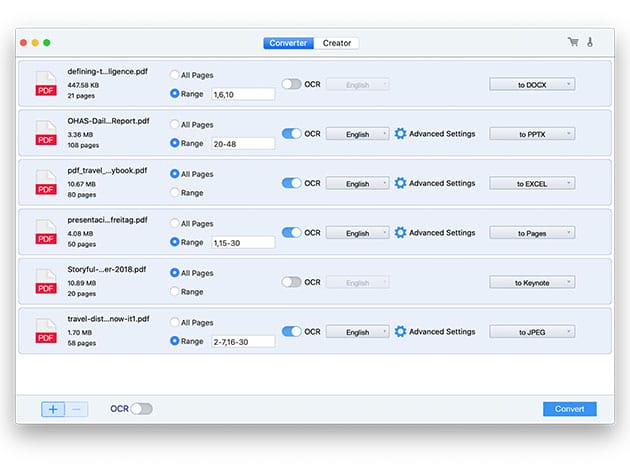Open the 'to DOCX' format dropdown
This screenshot has height=473, width=630.
(x=532, y=85)
